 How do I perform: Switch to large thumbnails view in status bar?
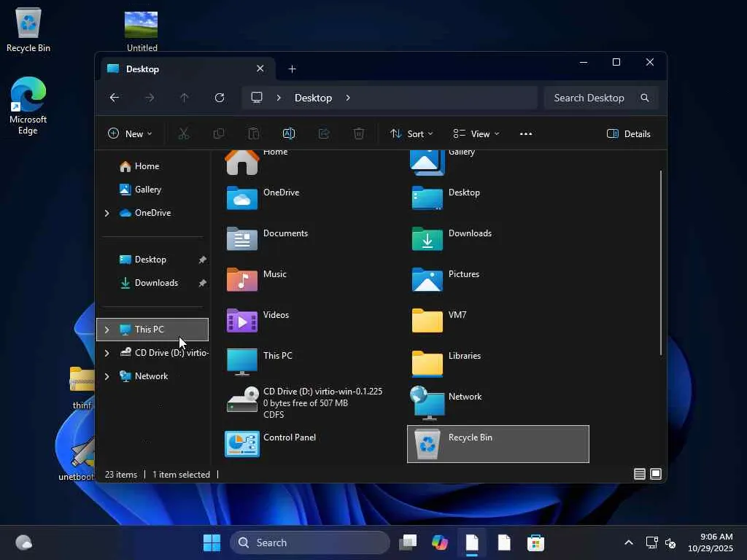[656, 474]
